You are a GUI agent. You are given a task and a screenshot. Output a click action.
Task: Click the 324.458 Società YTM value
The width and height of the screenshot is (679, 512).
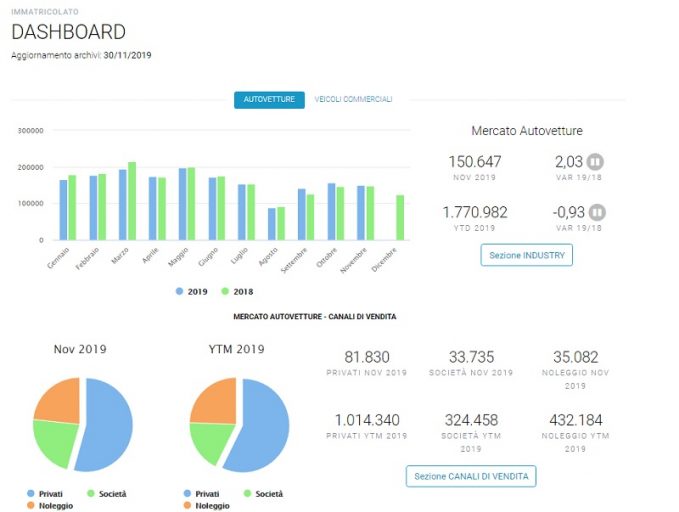click(x=471, y=420)
